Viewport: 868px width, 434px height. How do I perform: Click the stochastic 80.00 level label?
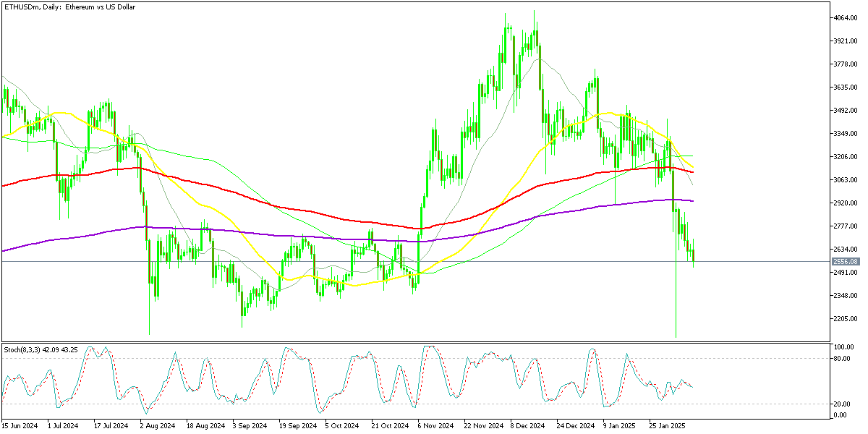coord(842,358)
